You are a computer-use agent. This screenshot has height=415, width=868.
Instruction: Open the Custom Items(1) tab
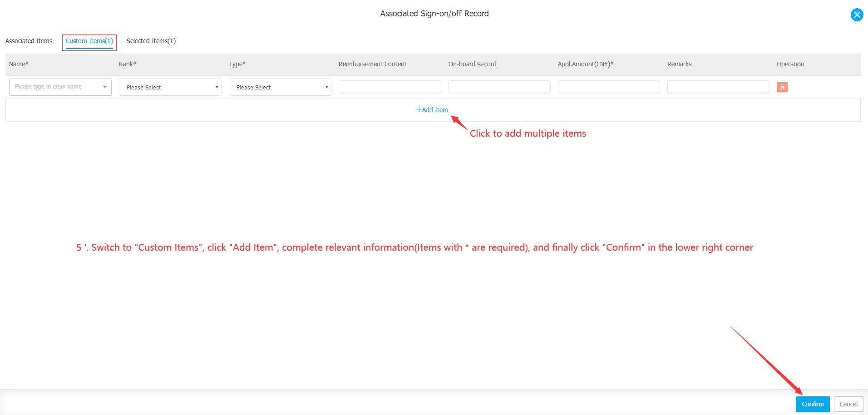(x=89, y=41)
